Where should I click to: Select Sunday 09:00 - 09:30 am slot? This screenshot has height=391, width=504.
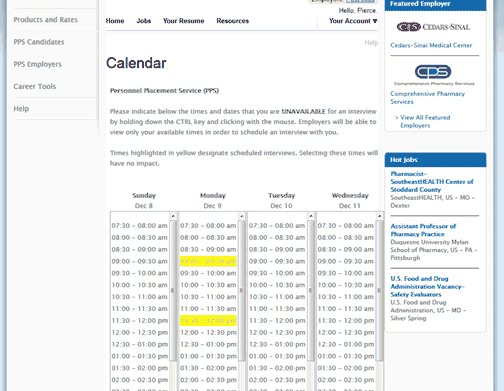[x=139, y=261]
